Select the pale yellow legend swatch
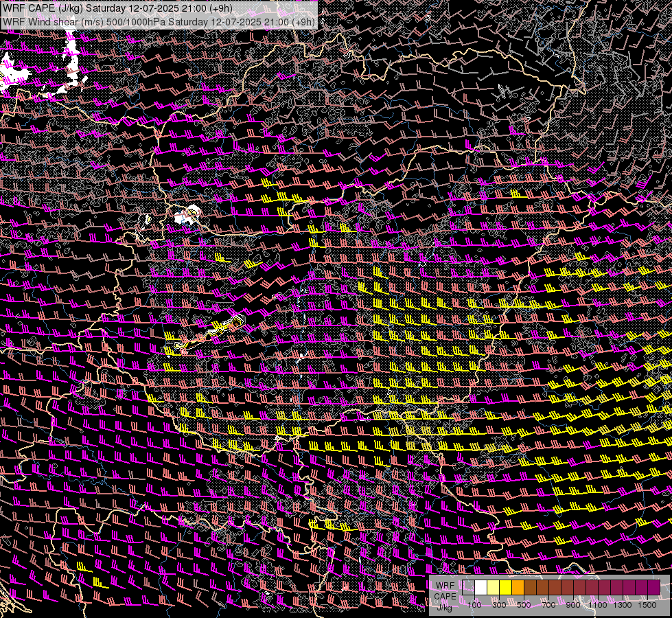Screen dimensions: 672x618 (494, 587)
